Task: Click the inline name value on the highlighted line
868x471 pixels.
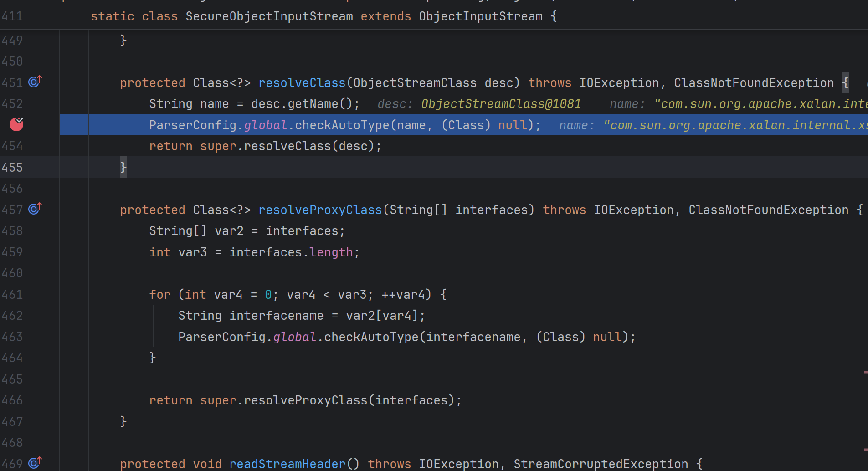Action: pyautogui.click(x=734, y=125)
